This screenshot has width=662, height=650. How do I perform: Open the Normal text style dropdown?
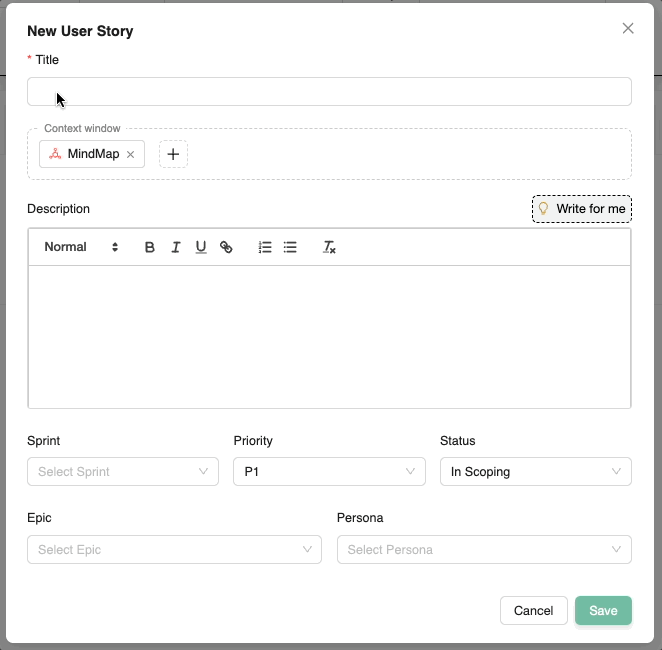coord(81,247)
